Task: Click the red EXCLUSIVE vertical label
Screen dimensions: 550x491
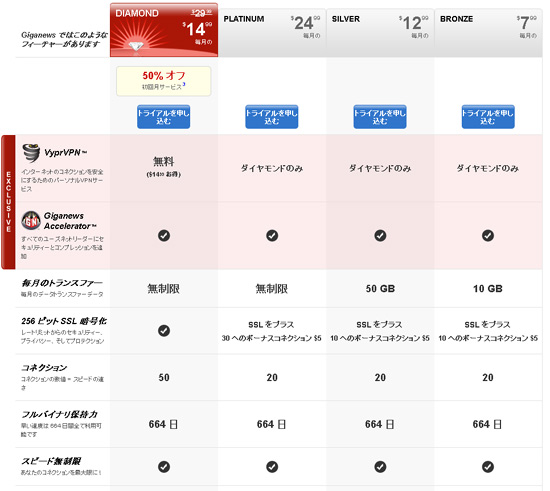Action: [8, 202]
